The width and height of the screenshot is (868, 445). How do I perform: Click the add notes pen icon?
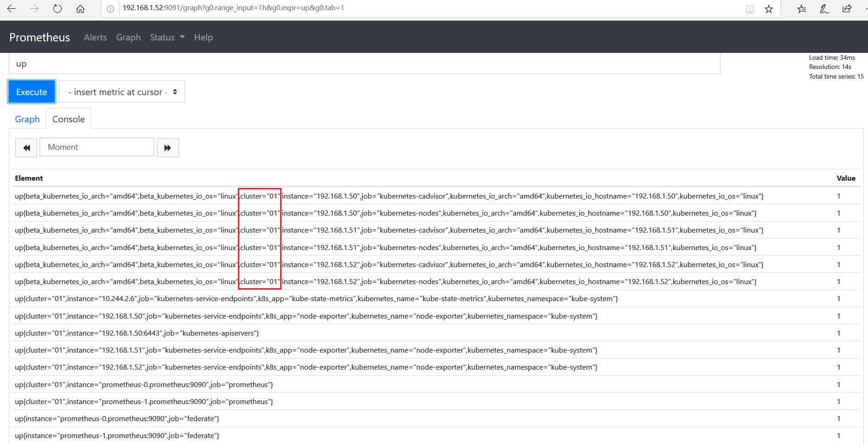824,9
